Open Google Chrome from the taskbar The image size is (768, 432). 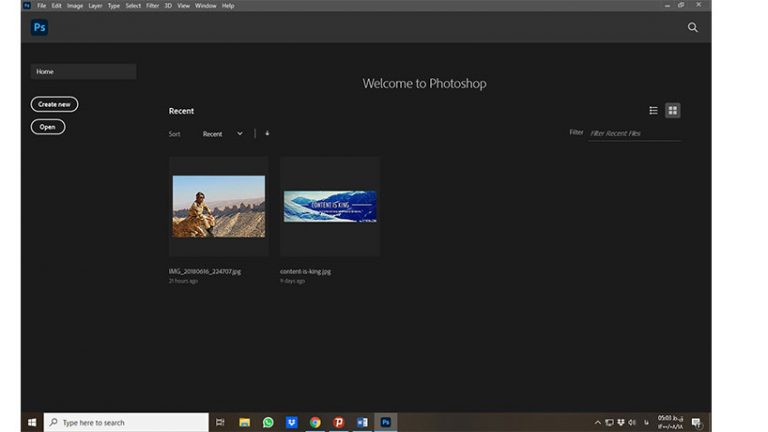pos(315,422)
